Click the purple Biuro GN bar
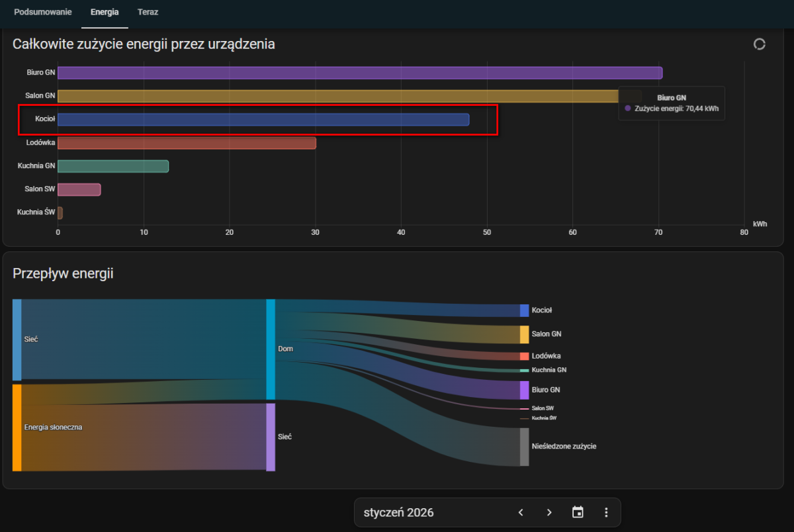Image resolution: width=794 pixels, height=532 pixels. tap(359, 73)
